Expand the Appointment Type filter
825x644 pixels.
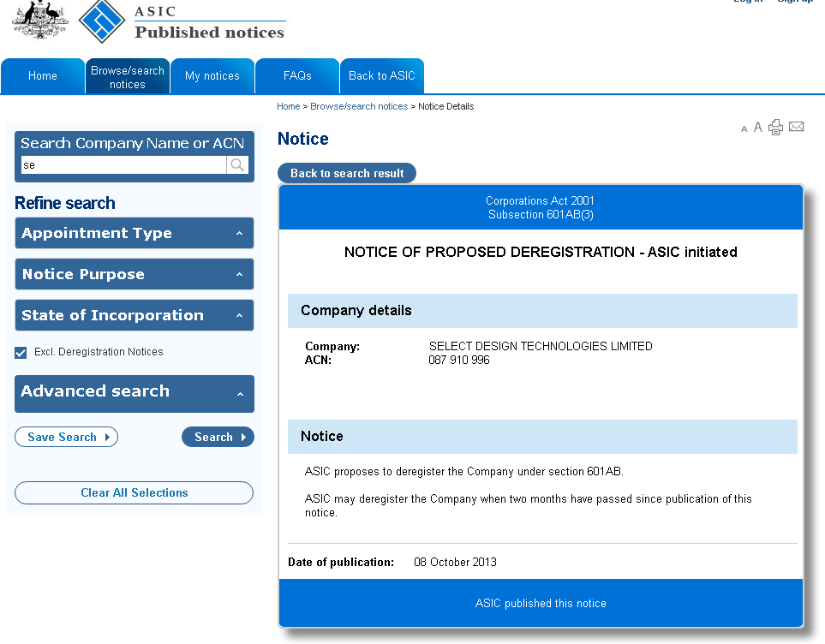point(135,233)
